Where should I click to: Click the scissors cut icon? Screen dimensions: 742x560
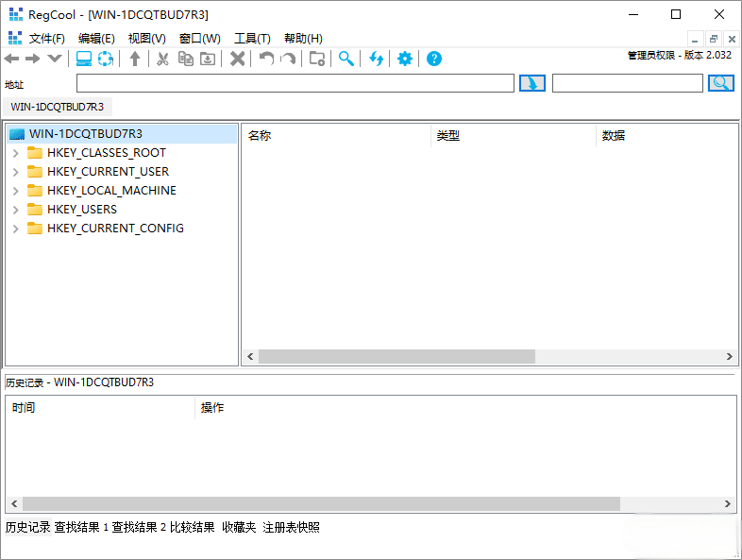coord(162,59)
